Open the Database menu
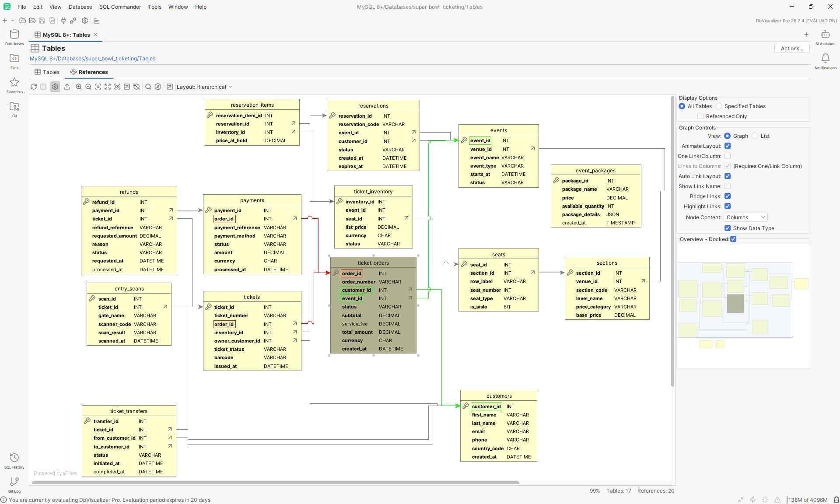This screenshot has width=840, height=504. click(x=80, y=7)
